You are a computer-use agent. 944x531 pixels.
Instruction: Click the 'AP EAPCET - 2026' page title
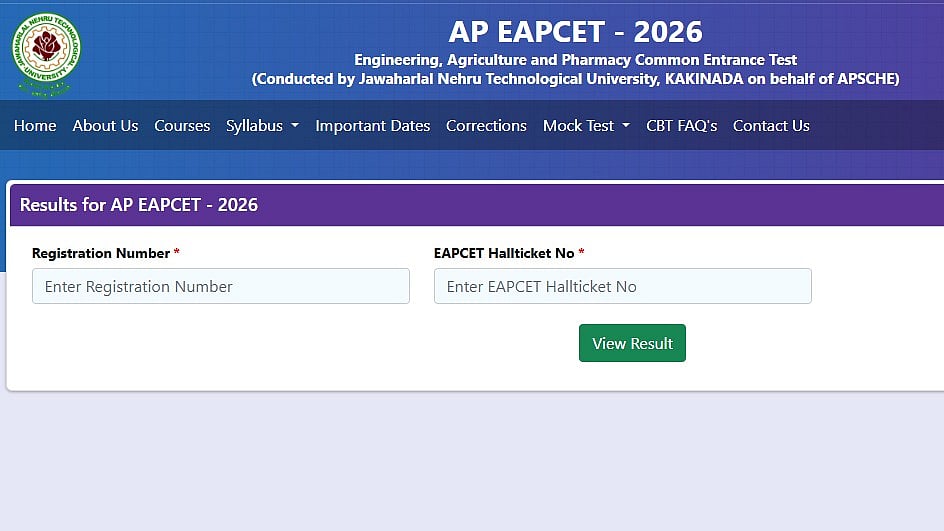576,32
